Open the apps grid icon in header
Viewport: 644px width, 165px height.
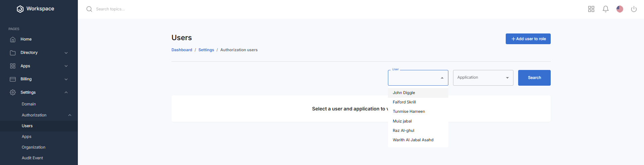coord(591,9)
